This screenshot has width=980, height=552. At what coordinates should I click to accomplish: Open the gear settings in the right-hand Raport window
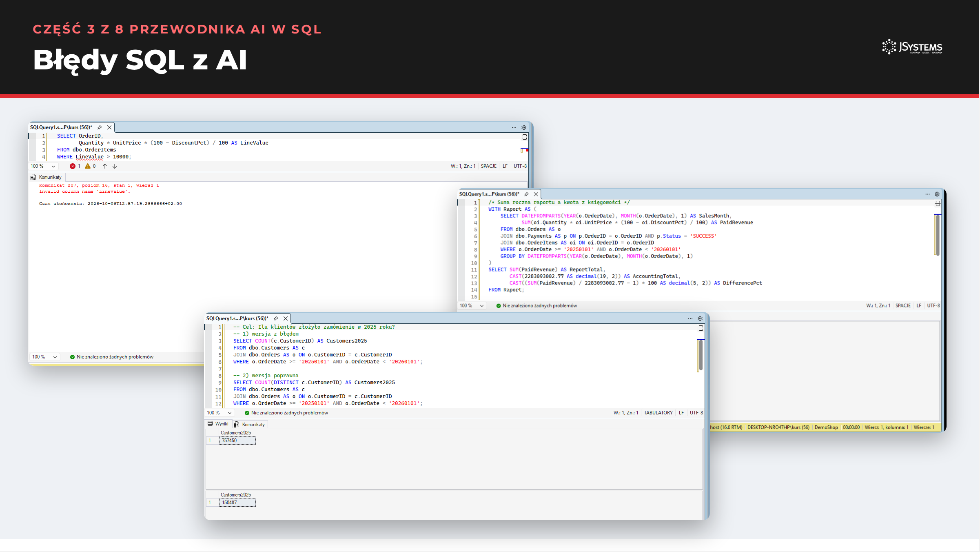click(937, 194)
